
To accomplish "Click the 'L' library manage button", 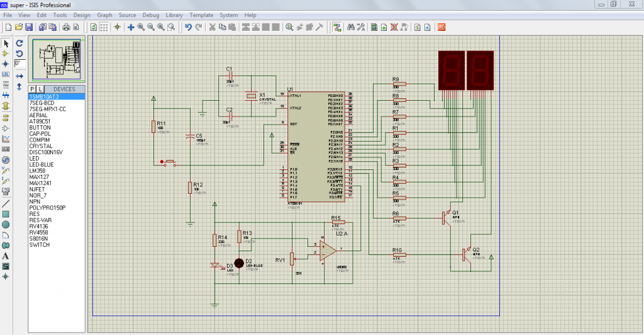I will (40, 89).
